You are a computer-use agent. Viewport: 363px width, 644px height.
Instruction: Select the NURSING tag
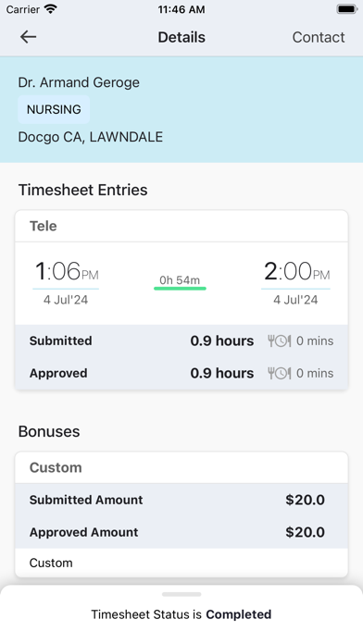(x=54, y=110)
